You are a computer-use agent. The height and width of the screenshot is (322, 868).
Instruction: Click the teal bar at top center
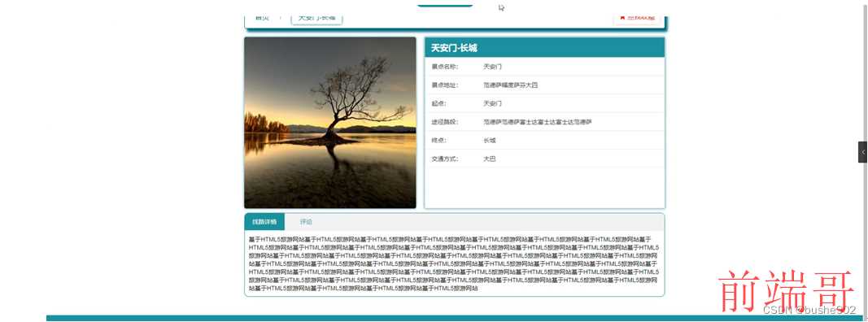point(445,5)
